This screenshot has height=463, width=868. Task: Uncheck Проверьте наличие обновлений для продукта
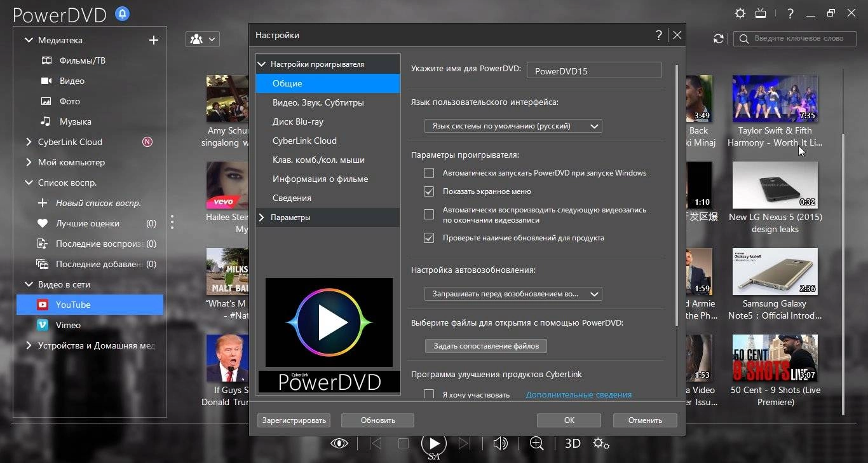pyautogui.click(x=429, y=238)
